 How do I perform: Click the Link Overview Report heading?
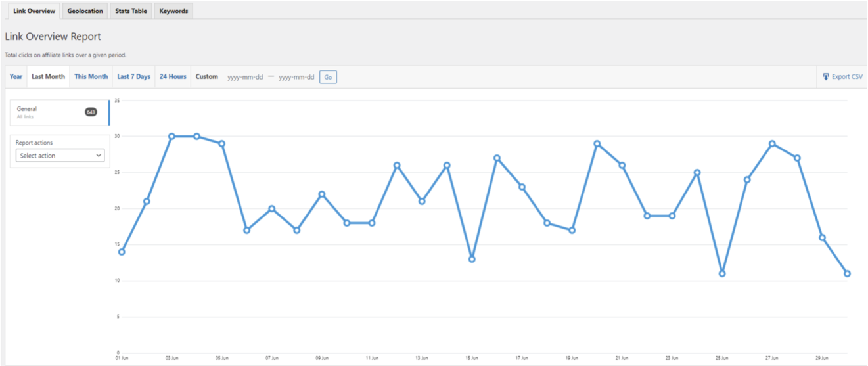click(x=53, y=37)
